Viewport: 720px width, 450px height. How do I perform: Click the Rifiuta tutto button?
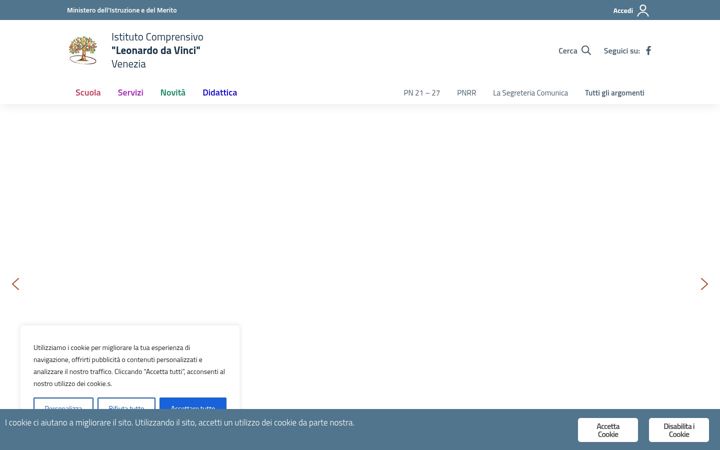point(126,404)
